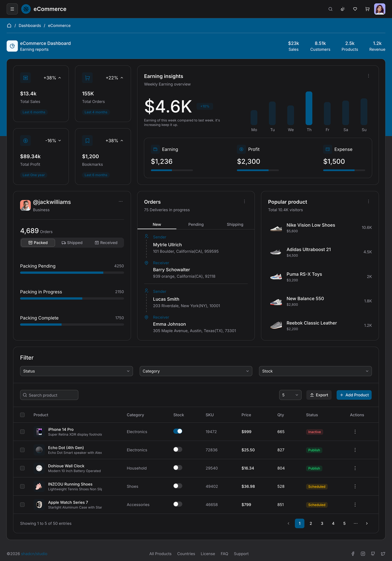The image size is (392, 561).
Task: Check the iPhone 14 Pro row checkbox
Action: (x=23, y=432)
